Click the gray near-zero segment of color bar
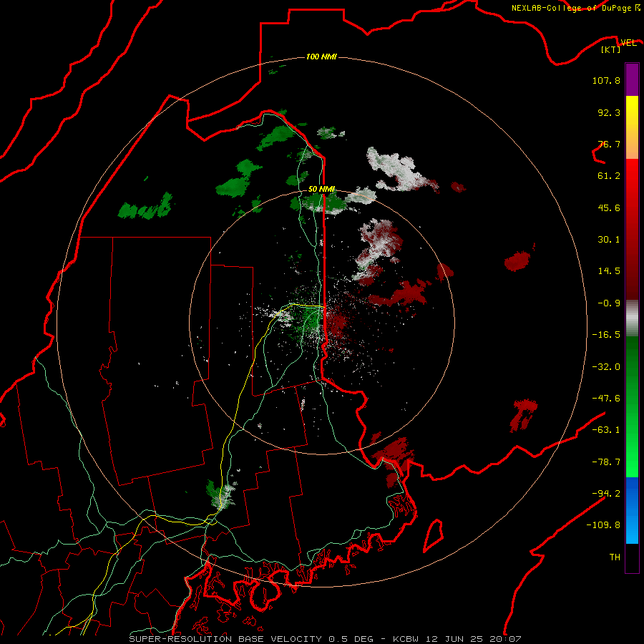The image size is (644, 644). pyautogui.click(x=632, y=318)
